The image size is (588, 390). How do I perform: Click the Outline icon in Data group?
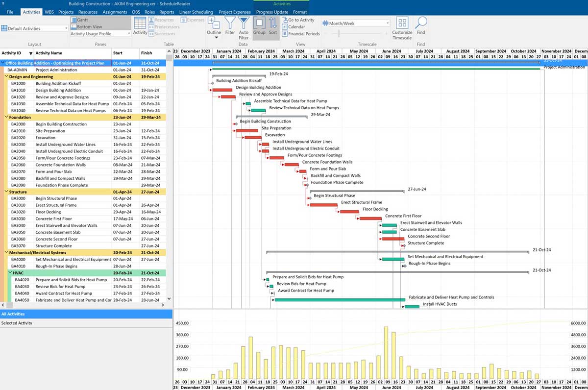tap(214, 23)
